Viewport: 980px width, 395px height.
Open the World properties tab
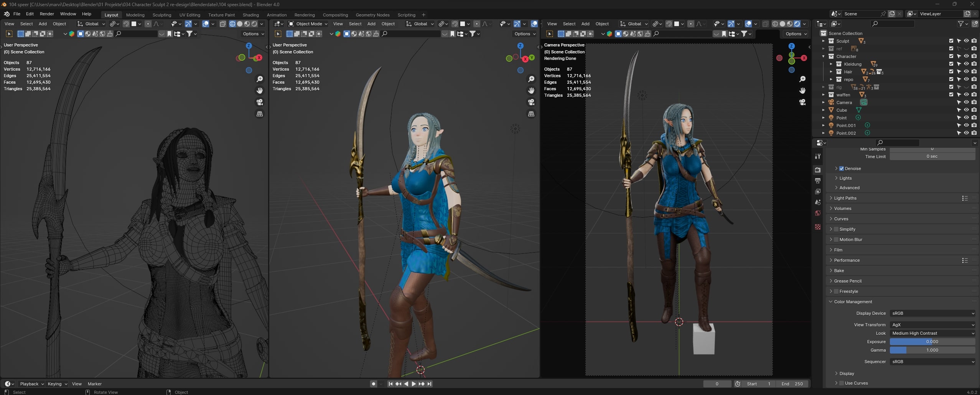pyautogui.click(x=818, y=213)
